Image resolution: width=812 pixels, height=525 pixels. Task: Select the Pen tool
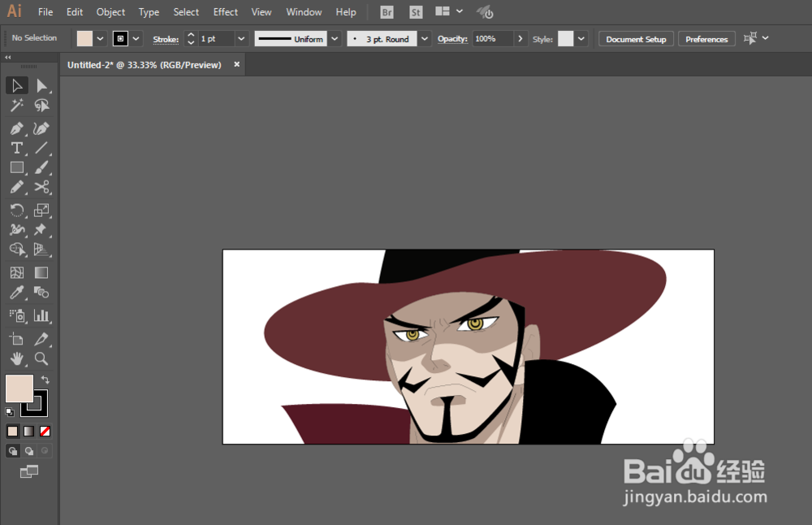tap(17, 128)
